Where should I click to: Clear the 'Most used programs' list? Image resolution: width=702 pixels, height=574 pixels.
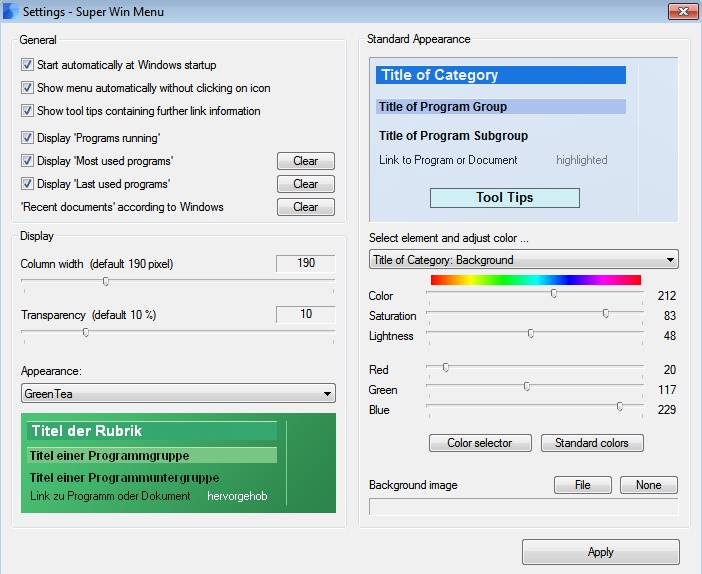click(305, 161)
